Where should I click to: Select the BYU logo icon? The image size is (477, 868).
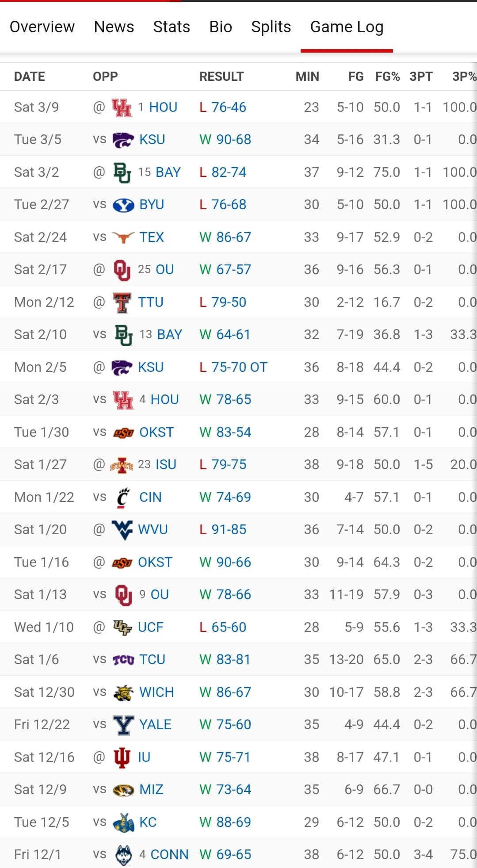point(123,205)
